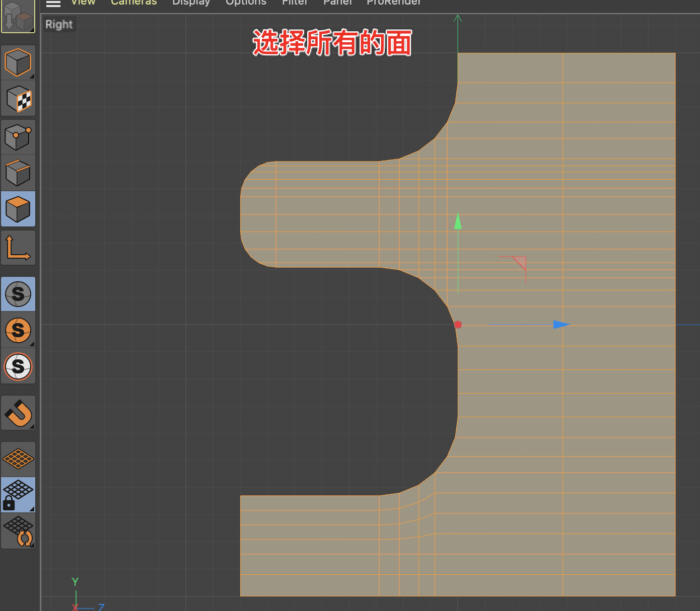Viewport: 700px width, 611px height.
Task: Open the viewport hamburger menu
Action: pos(53,3)
